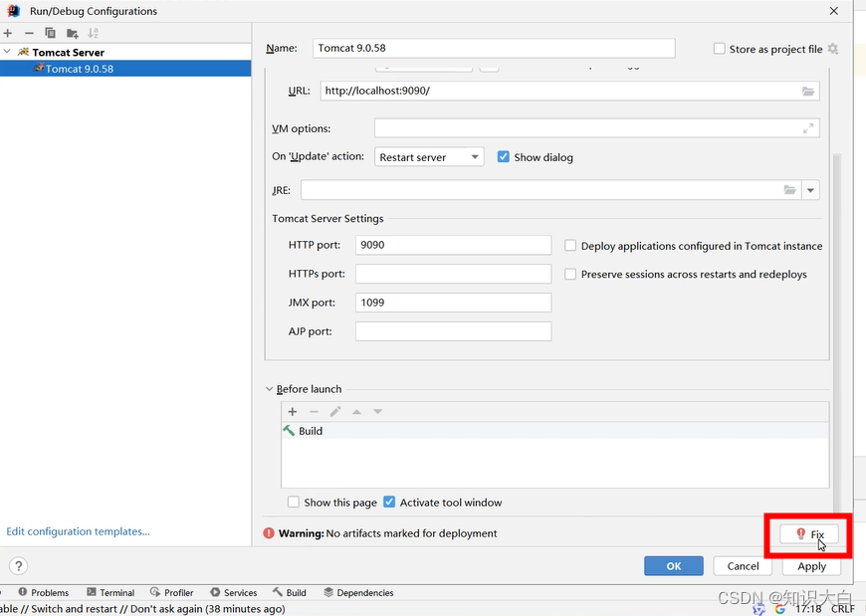Click the Cancel button

click(x=743, y=566)
